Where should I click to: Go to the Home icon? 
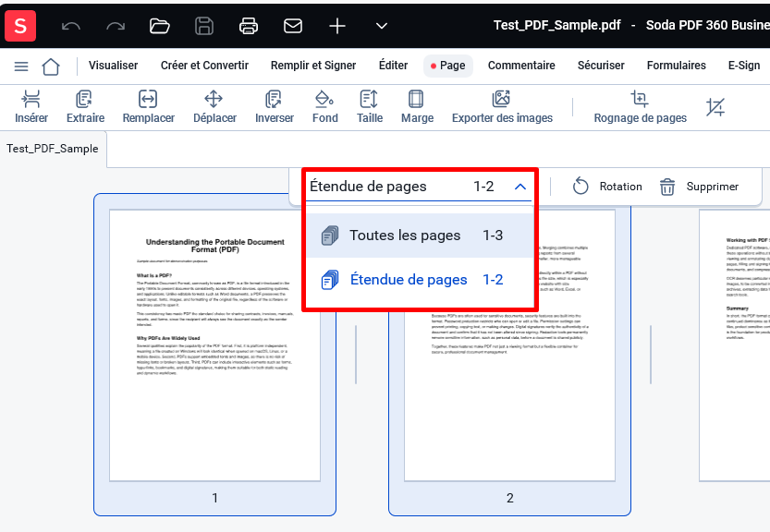tap(51, 66)
